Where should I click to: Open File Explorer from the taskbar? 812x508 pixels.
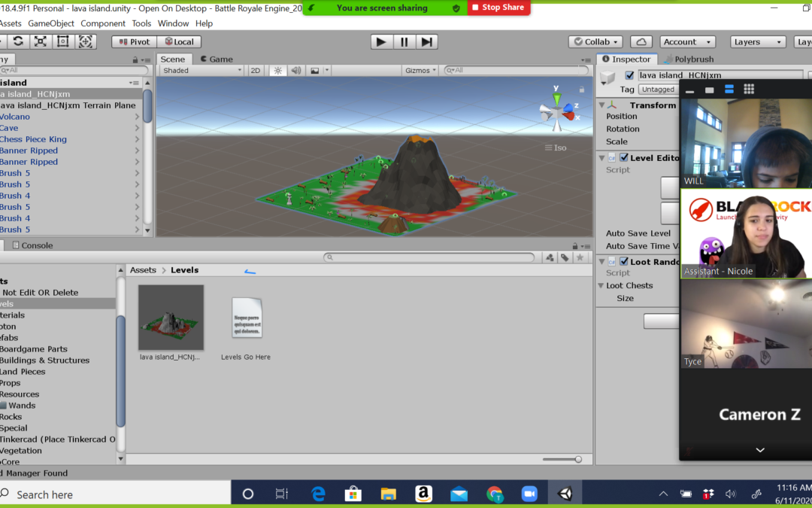[x=389, y=494]
